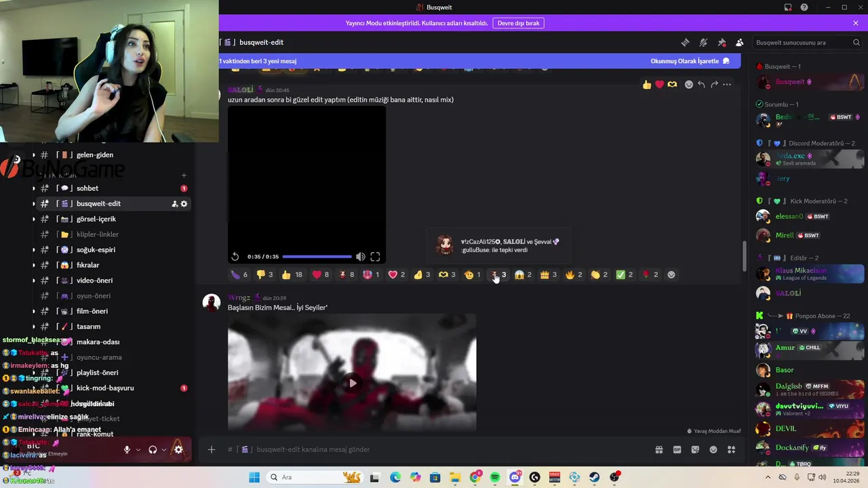Expand arrow beside fıkralar channel

click(x=34, y=265)
